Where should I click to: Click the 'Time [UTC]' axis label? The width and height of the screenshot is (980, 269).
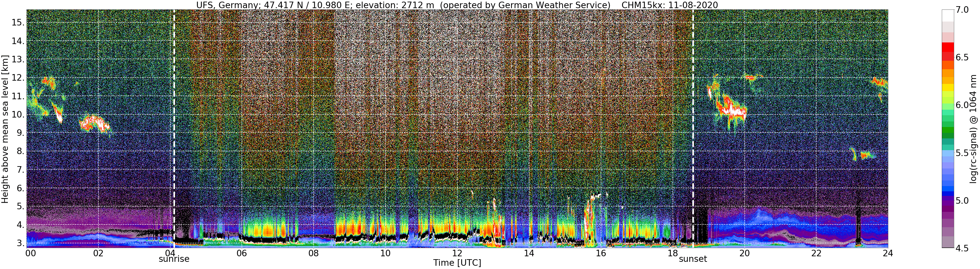point(457,263)
